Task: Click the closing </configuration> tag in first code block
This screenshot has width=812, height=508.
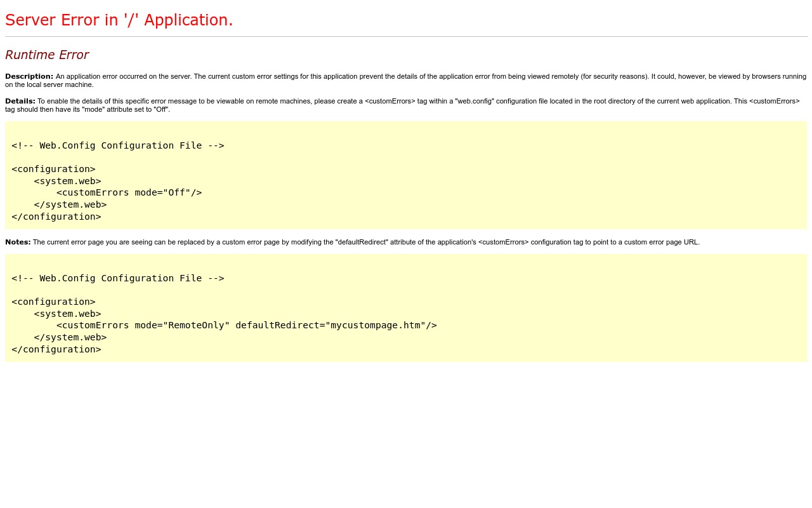Action: (56, 217)
